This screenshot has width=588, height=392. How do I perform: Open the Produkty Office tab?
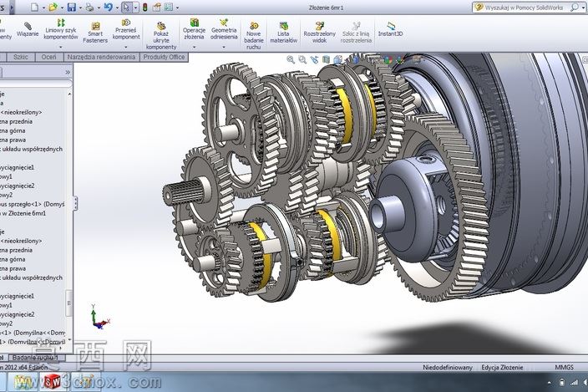[164, 57]
